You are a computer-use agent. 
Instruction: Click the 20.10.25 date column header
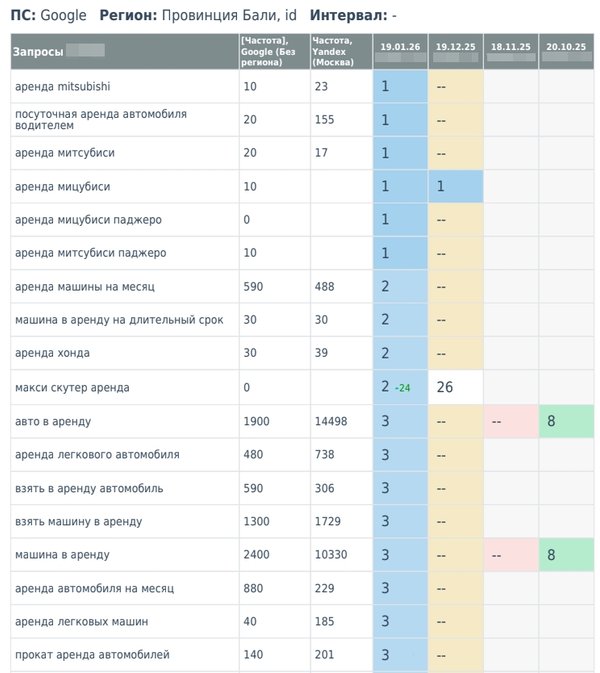[566, 46]
